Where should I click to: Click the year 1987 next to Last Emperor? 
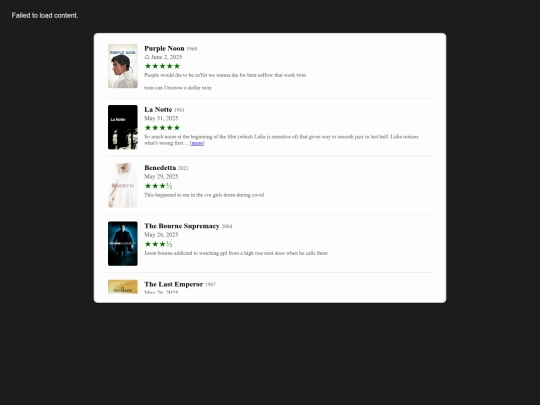(x=210, y=285)
